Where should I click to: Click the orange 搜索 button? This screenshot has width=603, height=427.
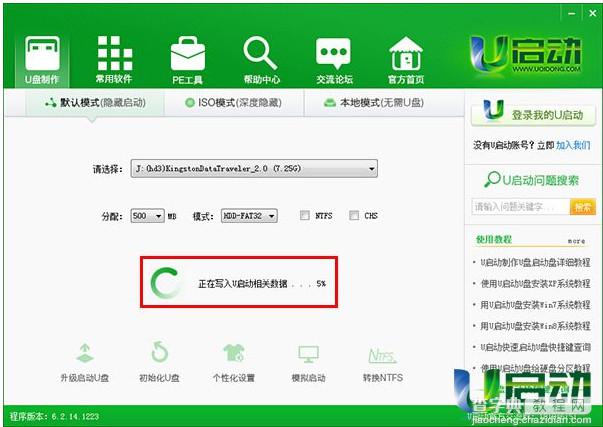(x=583, y=207)
